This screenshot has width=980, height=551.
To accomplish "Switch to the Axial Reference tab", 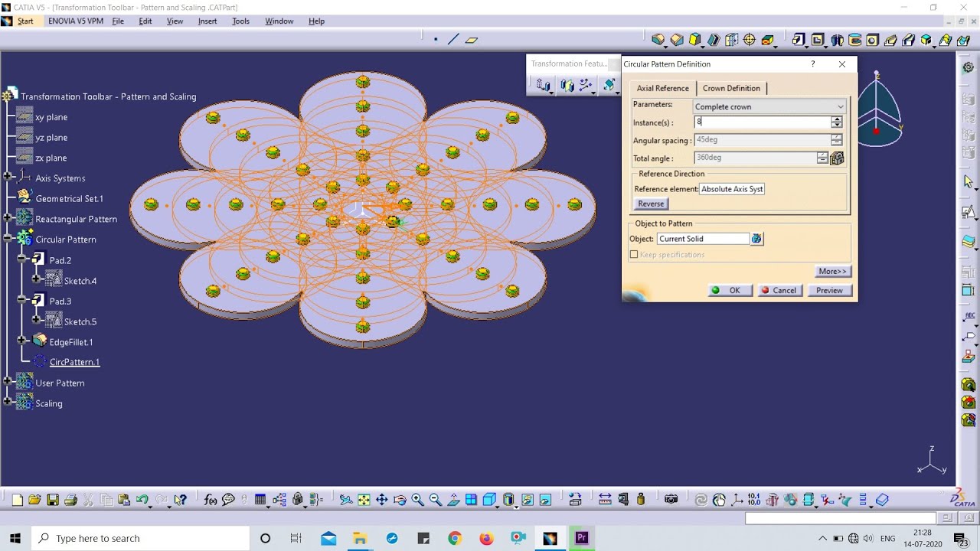I will click(663, 88).
